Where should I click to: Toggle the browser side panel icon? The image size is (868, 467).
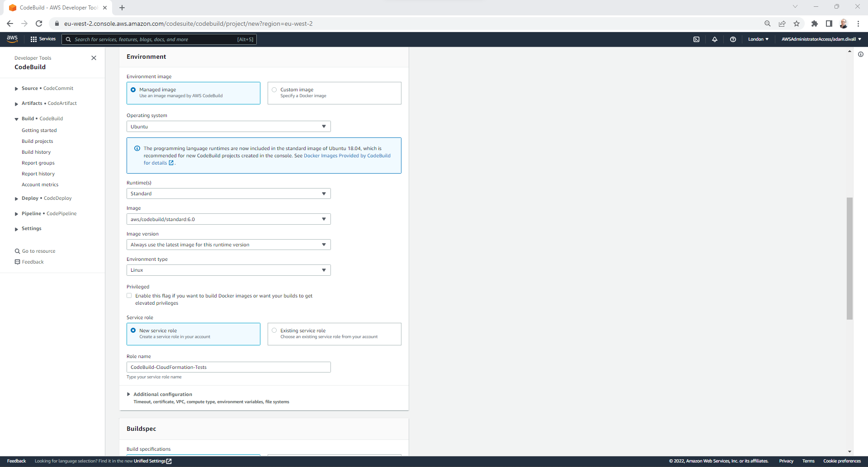829,24
